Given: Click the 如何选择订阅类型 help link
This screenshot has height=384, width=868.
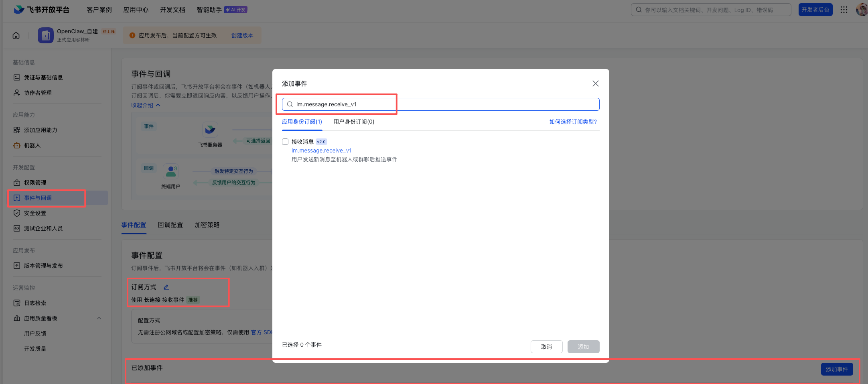Looking at the screenshot, I should (x=573, y=122).
